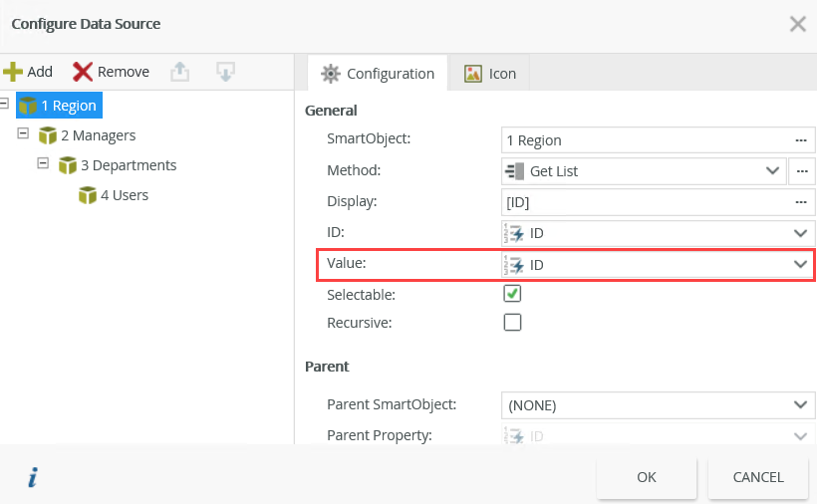The image size is (817, 504).
Task: Collapse the 3 Departments tree node
Action: point(43,163)
